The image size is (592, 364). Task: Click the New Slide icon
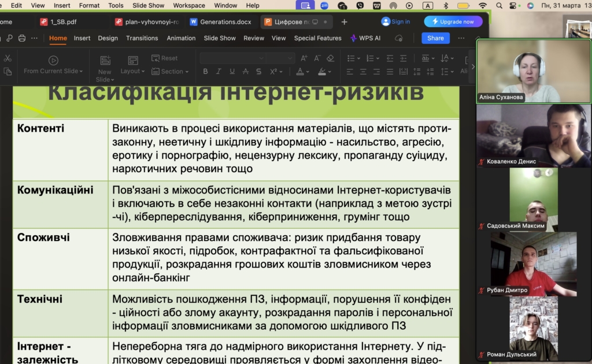pos(105,61)
